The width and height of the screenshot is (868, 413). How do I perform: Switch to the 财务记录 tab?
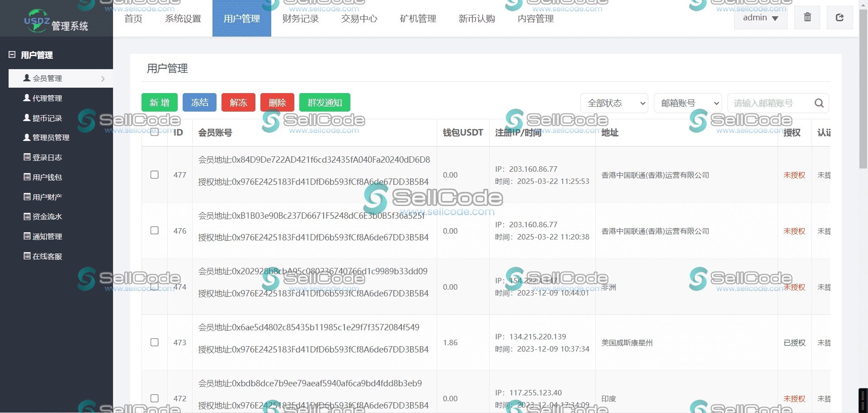click(300, 19)
